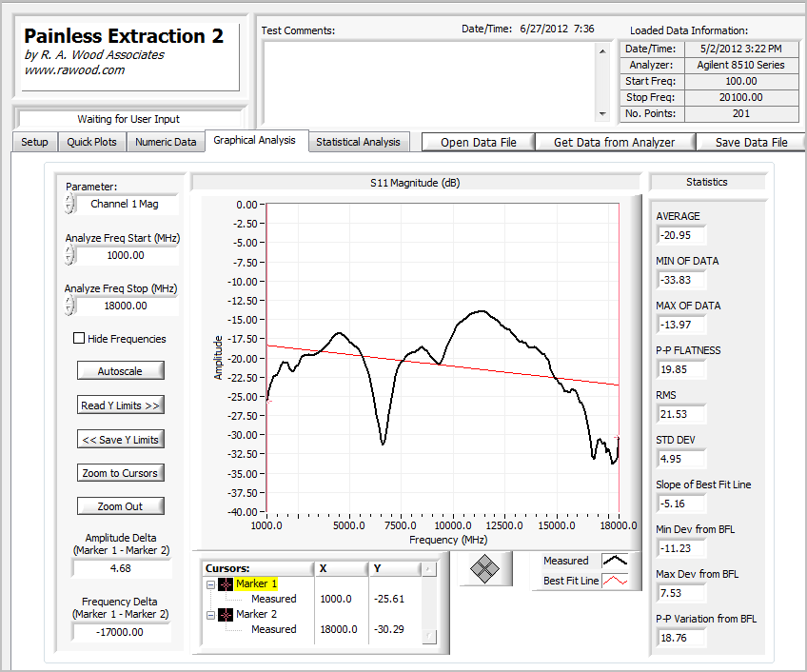
Task: Click Get Data from Analyzer button
Action: (x=615, y=142)
